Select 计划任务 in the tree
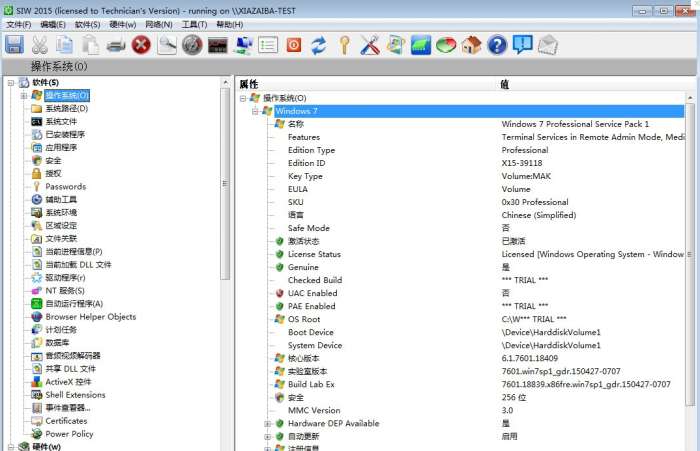 (x=61, y=330)
